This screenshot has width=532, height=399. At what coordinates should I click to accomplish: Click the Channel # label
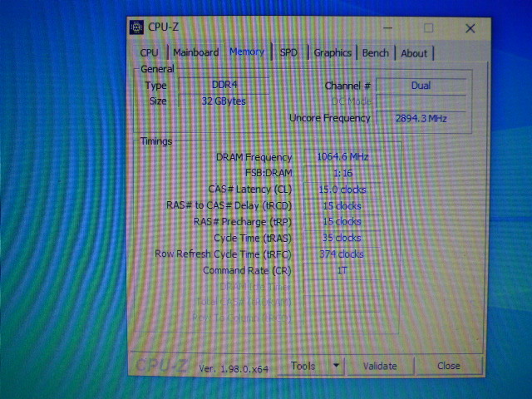347,86
